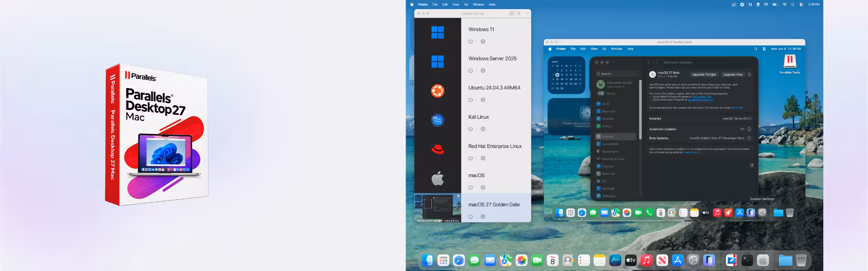This screenshot has width=868, height=271.
Task: Click More Info link in Software Update
Action: 737,108
